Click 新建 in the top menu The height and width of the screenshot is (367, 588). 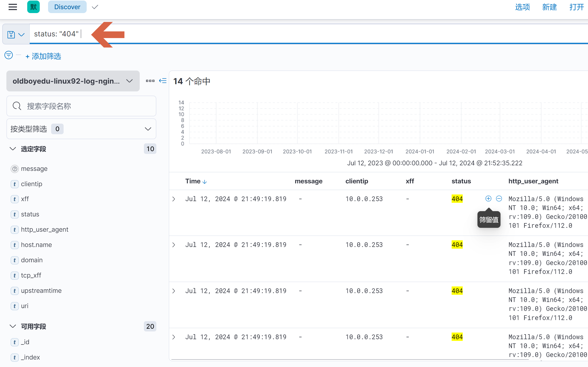(x=549, y=7)
